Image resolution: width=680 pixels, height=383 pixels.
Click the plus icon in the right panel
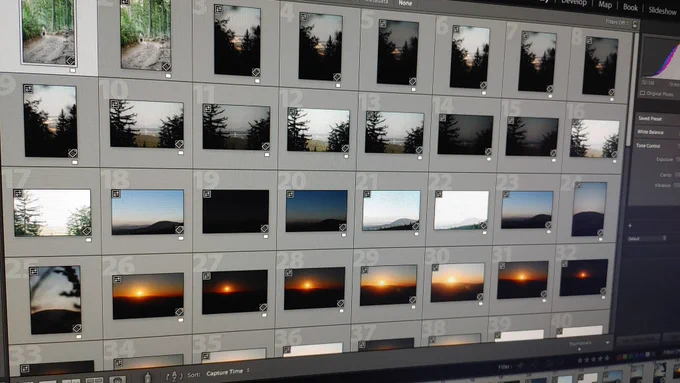coord(630,226)
